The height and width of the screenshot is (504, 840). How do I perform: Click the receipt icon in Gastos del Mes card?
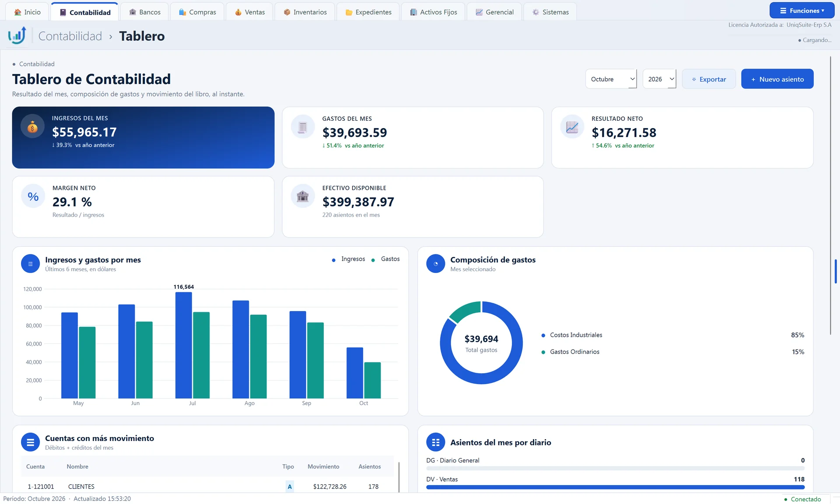pos(303,127)
